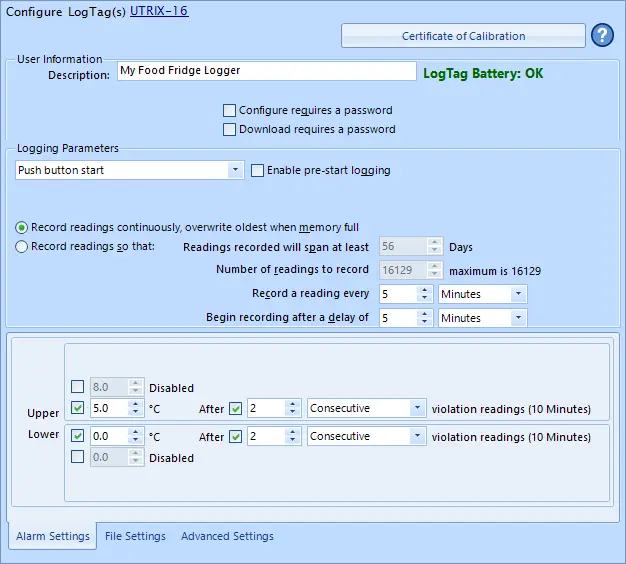The width and height of the screenshot is (626, 564).
Task: Switch to the File Settings tab
Action: coord(135,536)
